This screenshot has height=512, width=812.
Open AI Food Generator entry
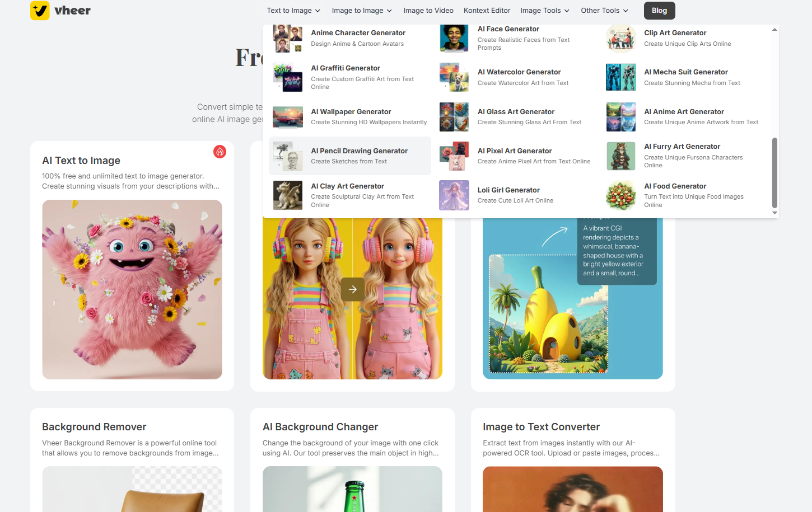point(675,186)
